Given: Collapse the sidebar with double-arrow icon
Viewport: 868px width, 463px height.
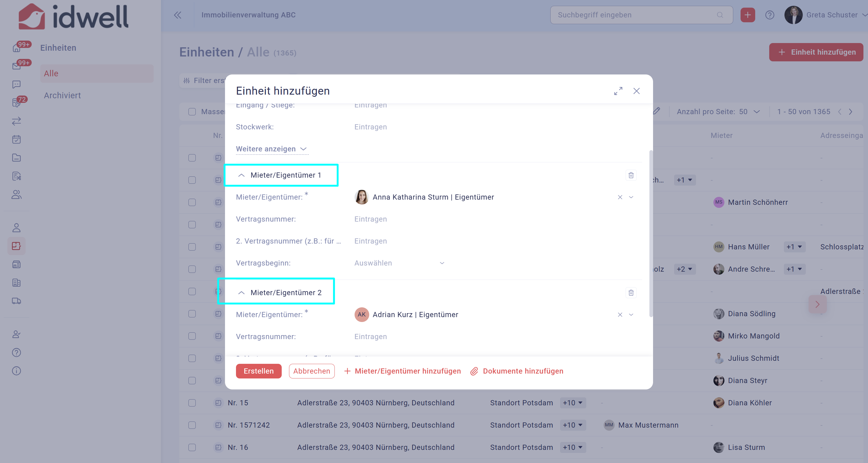Looking at the screenshot, I should [177, 15].
